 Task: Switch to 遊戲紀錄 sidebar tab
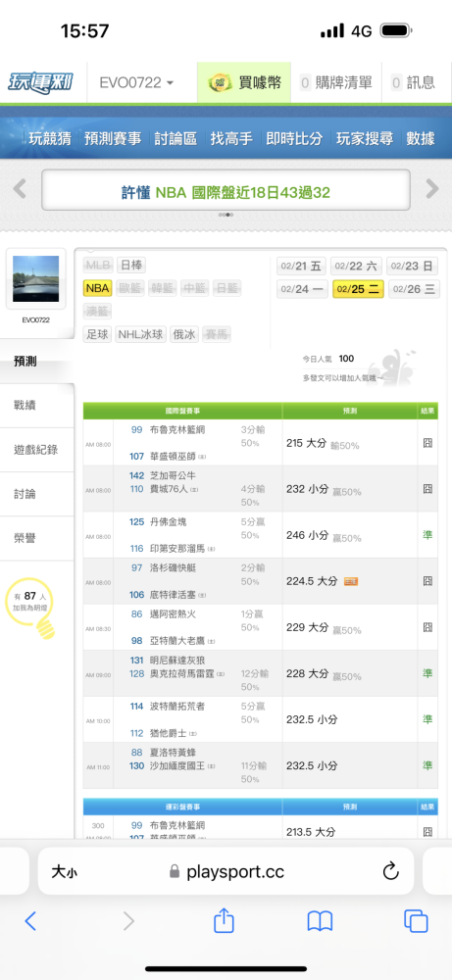tap(37, 450)
